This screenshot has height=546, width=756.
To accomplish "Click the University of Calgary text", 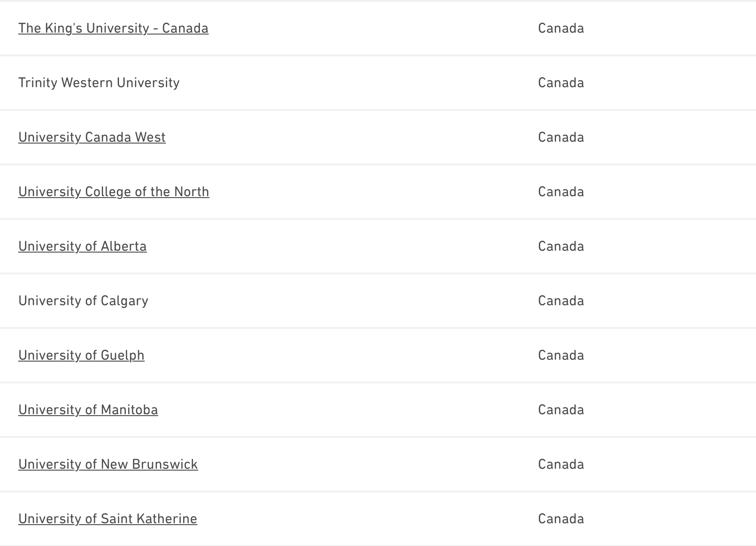I will point(83,301).
